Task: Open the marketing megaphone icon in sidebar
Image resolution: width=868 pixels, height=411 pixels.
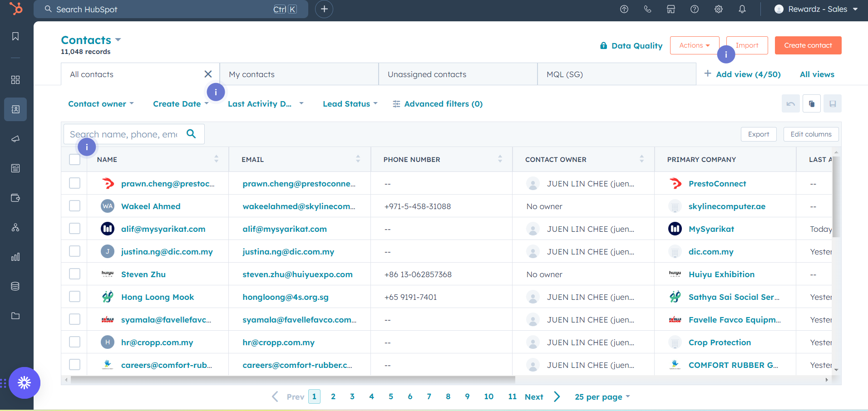Action: (x=15, y=139)
